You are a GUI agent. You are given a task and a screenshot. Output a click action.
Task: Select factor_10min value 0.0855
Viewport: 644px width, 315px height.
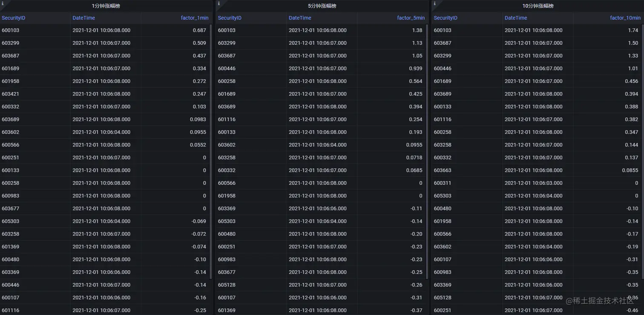pyautogui.click(x=630, y=171)
